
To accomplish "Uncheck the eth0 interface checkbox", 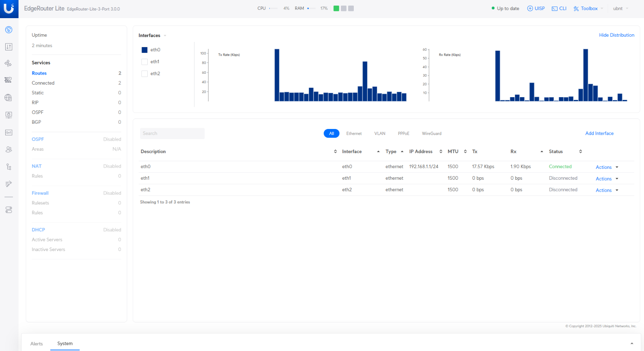I will coord(144,50).
